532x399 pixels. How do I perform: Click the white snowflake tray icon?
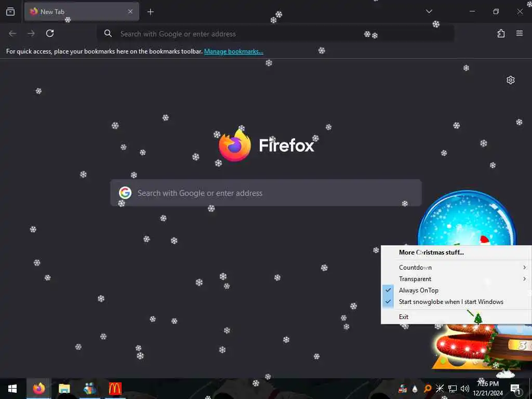click(x=440, y=389)
